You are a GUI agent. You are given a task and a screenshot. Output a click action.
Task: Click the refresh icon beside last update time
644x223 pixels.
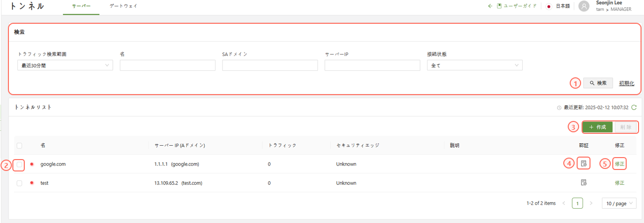coord(634,107)
